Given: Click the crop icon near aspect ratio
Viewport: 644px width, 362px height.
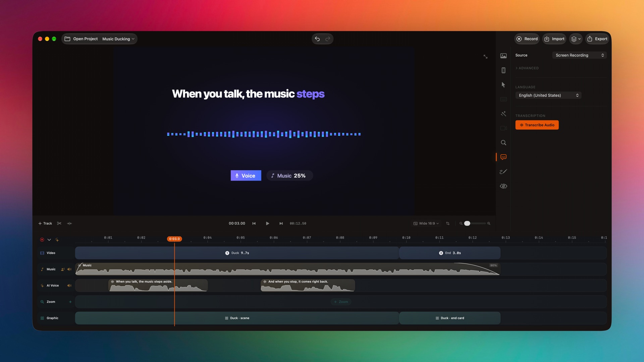Looking at the screenshot, I should click(x=448, y=223).
